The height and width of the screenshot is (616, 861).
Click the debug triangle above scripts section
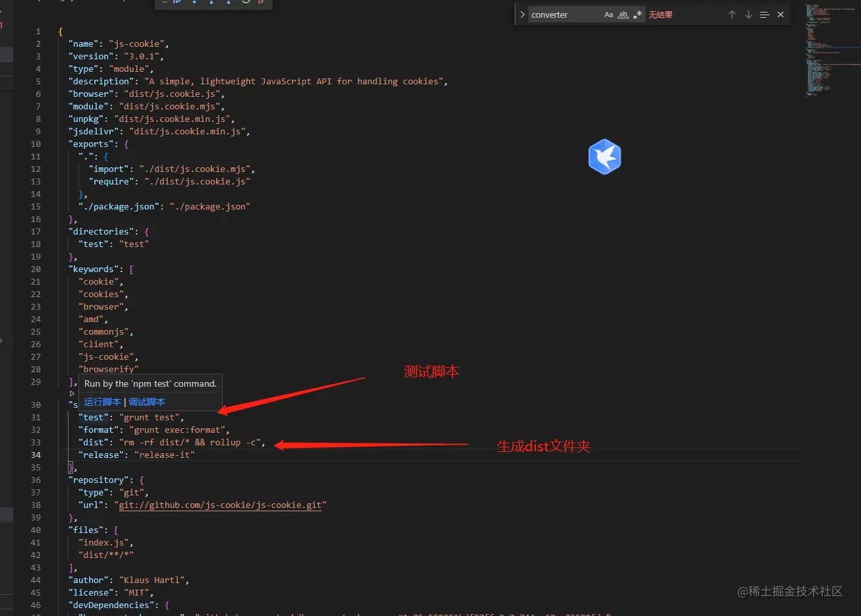pyautogui.click(x=72, y=393)
